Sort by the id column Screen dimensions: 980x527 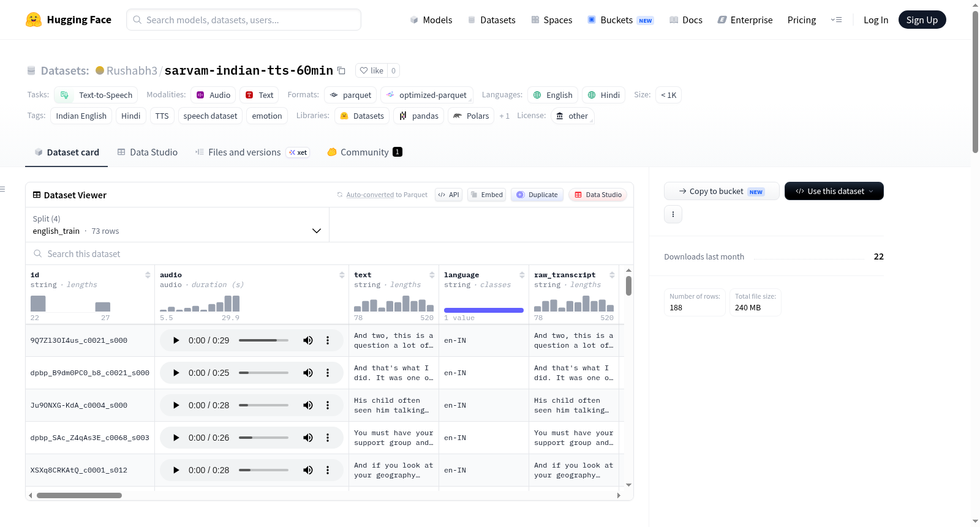tap(148, 275)
